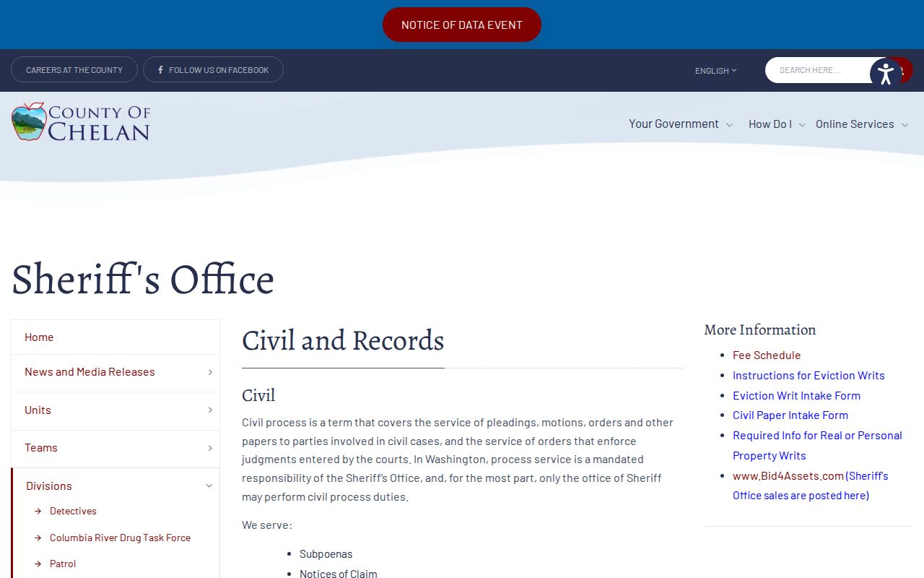Click the Notices of Claim list item
Viewport: 924px width, 578px height.
pyautogui.click(x=339, y=574)
